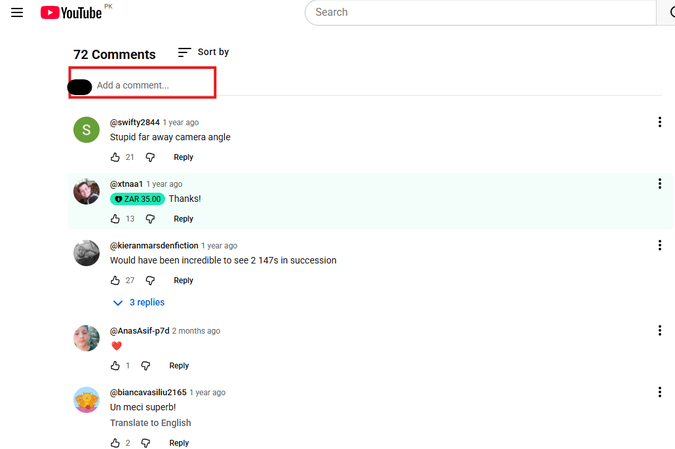Click Translate to English link
The image size is (675, 449).
coord(150,423)
